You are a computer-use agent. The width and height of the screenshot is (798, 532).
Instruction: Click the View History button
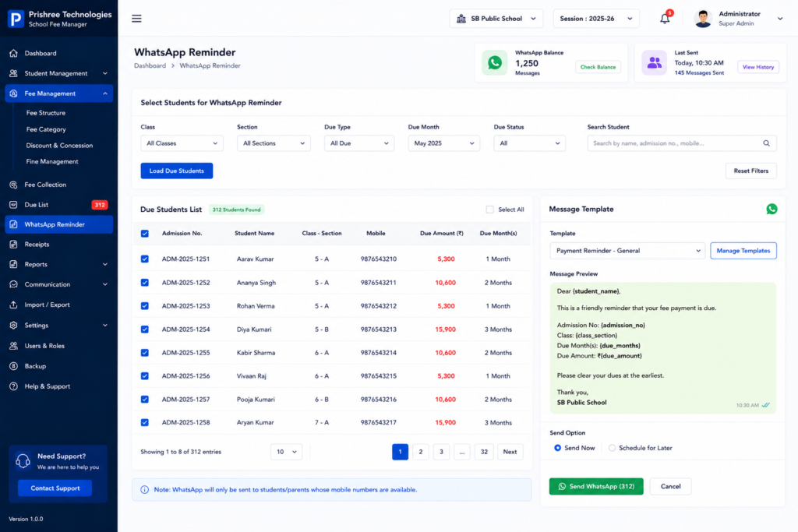(x=757, y=67)
